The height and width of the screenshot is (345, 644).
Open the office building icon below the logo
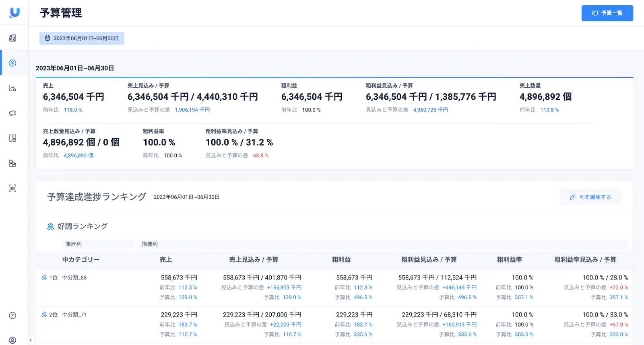12,38
